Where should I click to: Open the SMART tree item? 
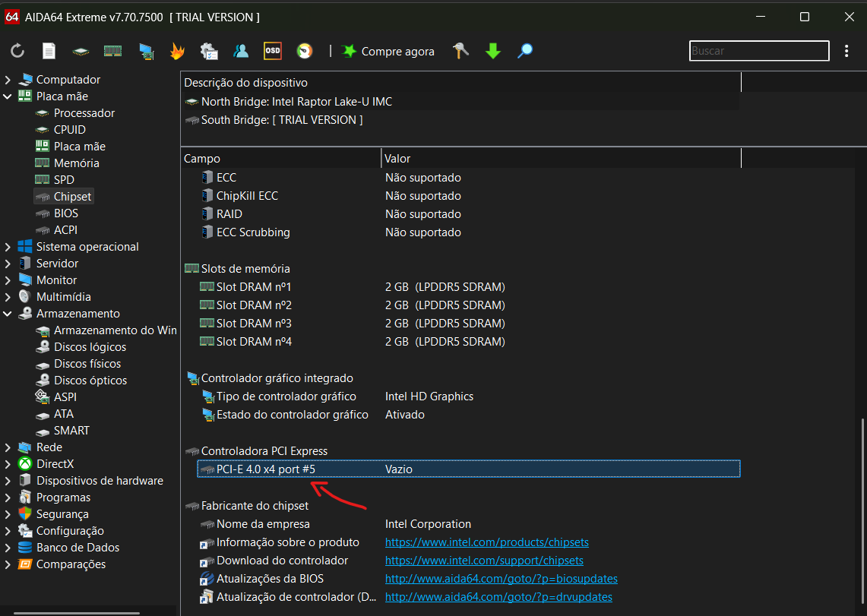coord(71,431)
